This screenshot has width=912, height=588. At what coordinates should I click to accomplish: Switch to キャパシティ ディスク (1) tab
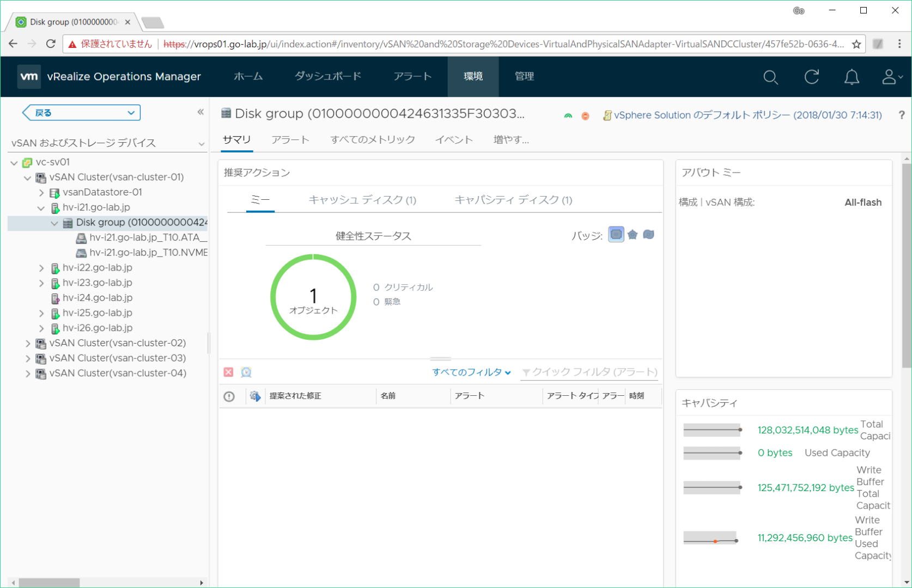click(x=513, y=200)
